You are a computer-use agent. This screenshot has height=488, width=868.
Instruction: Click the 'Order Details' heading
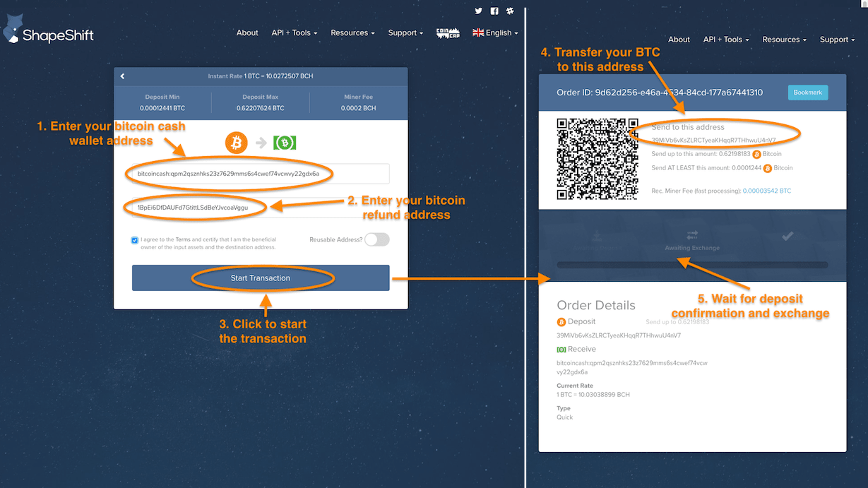pyautogui.click(x=596, y=305)
